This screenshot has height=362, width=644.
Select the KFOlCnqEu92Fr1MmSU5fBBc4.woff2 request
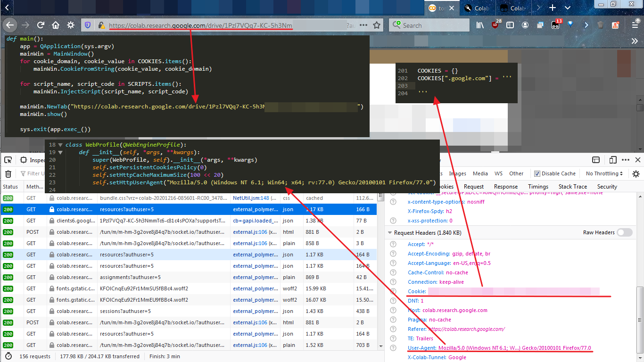coord(189,288)
